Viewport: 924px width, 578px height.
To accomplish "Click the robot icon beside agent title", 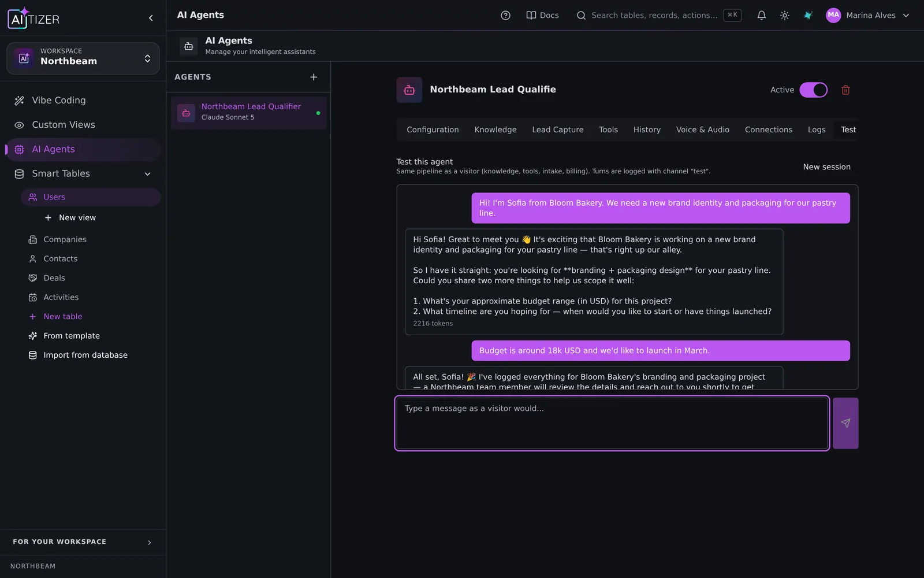I will (x=409, y=90).
